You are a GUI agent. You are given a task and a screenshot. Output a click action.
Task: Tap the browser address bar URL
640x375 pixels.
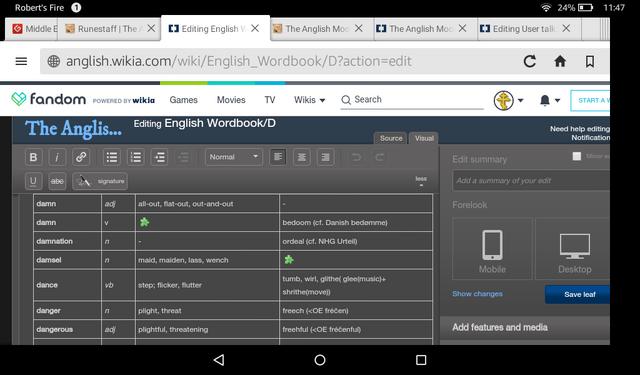[x=239, y=61]
